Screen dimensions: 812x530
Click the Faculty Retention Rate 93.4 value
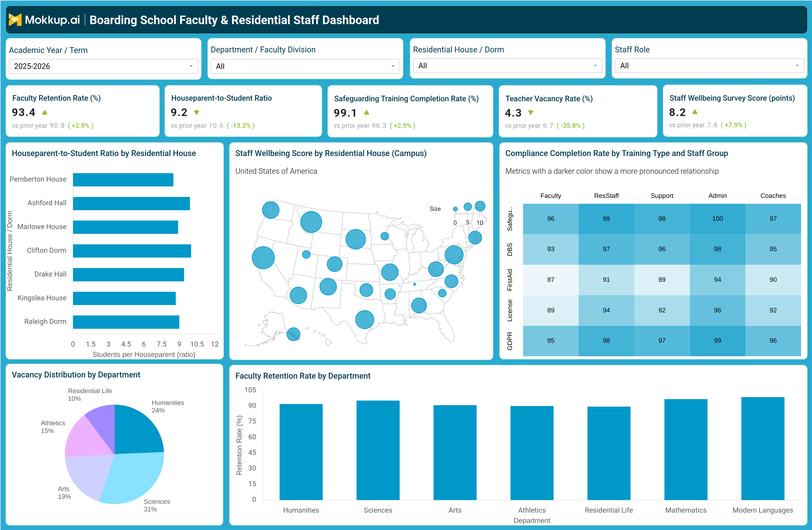tap(24, 112)
